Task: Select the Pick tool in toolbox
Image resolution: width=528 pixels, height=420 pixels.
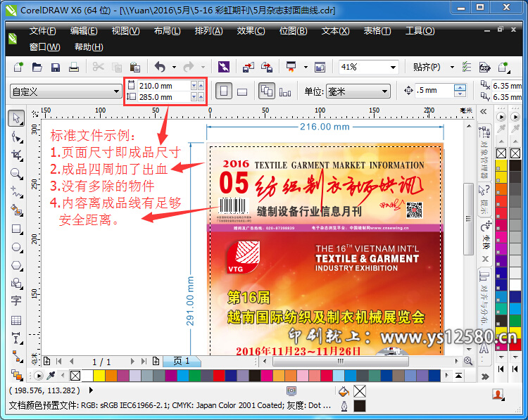Action: (x=16, y=118)
